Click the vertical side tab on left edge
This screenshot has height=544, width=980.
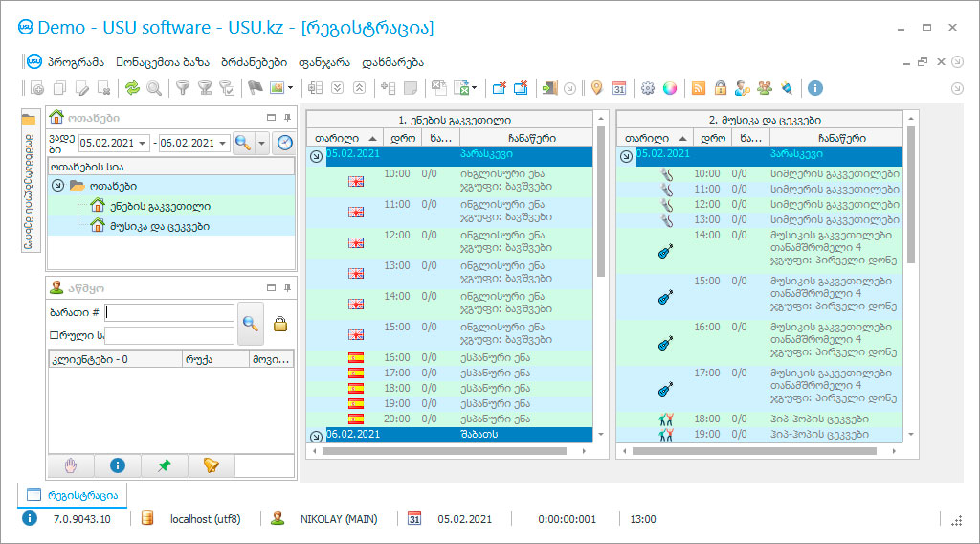click(30, 181)
